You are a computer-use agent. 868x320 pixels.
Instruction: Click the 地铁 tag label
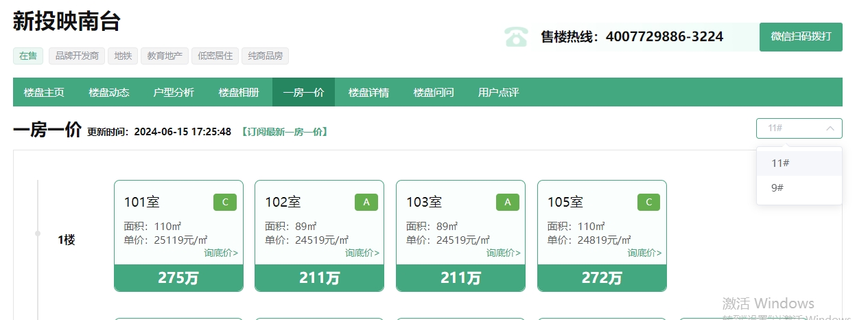pos(123,56)
